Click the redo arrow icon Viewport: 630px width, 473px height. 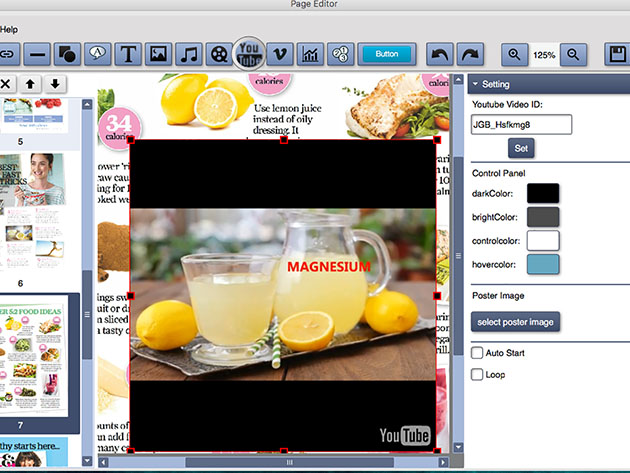coord(471,54)
